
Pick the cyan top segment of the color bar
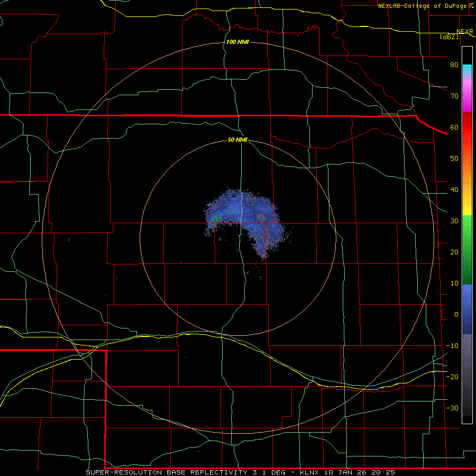467,70
